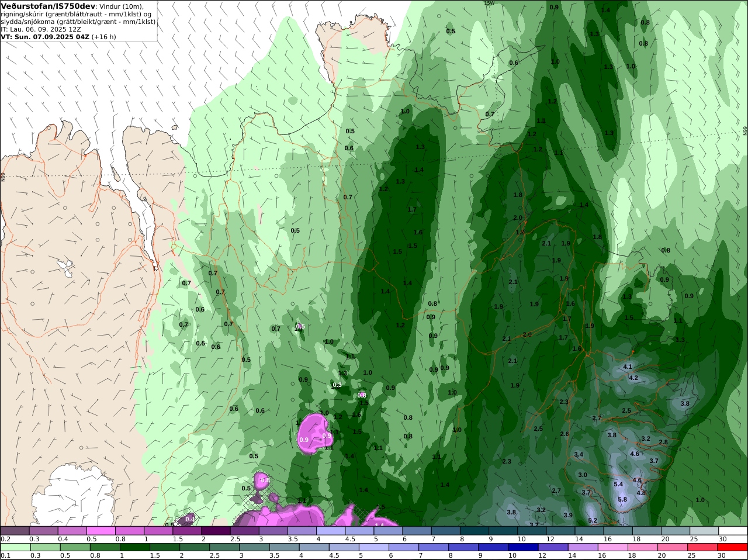Click the 'IT: Lau. 06. 09. 2025 12Z' line
The height and width of the screenshot is (560, 748).
[41, 29]
